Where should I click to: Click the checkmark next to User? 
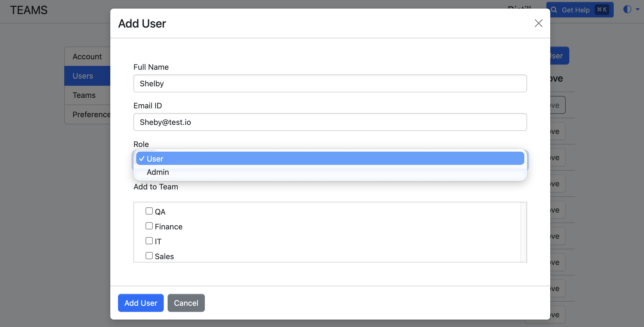coord(142,159)
